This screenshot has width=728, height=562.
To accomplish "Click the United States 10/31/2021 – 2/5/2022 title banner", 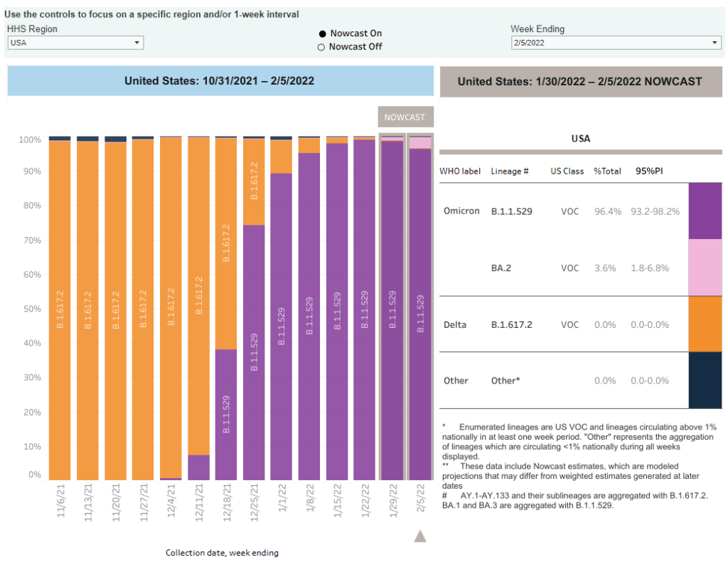I will tap(220, 81).
